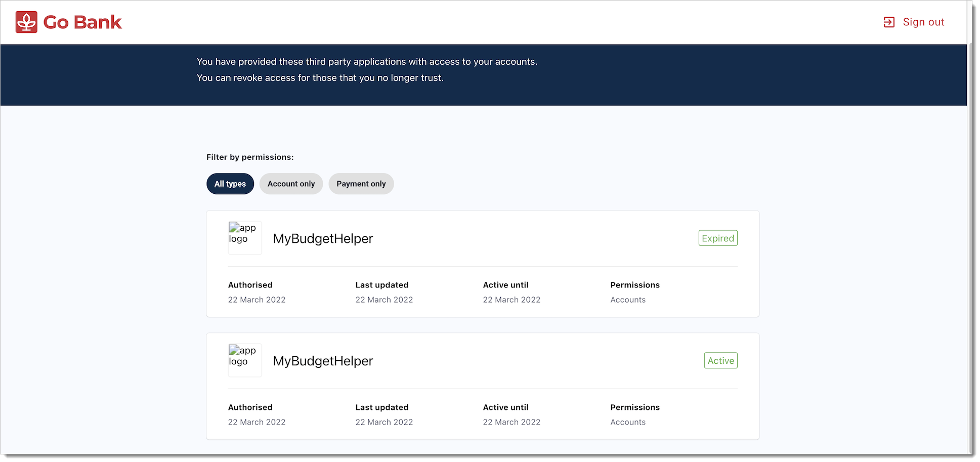Click the Permissions heading in the Active card

[635, 407]
